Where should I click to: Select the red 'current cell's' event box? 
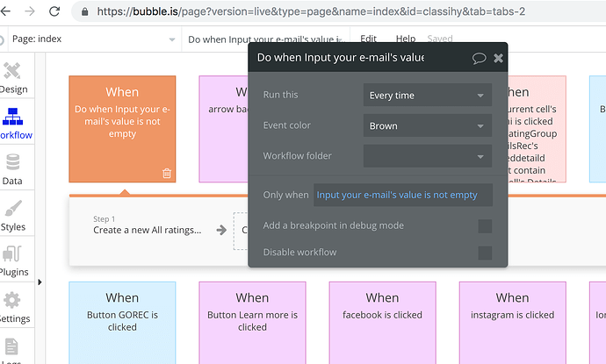[x=537, y=129]
